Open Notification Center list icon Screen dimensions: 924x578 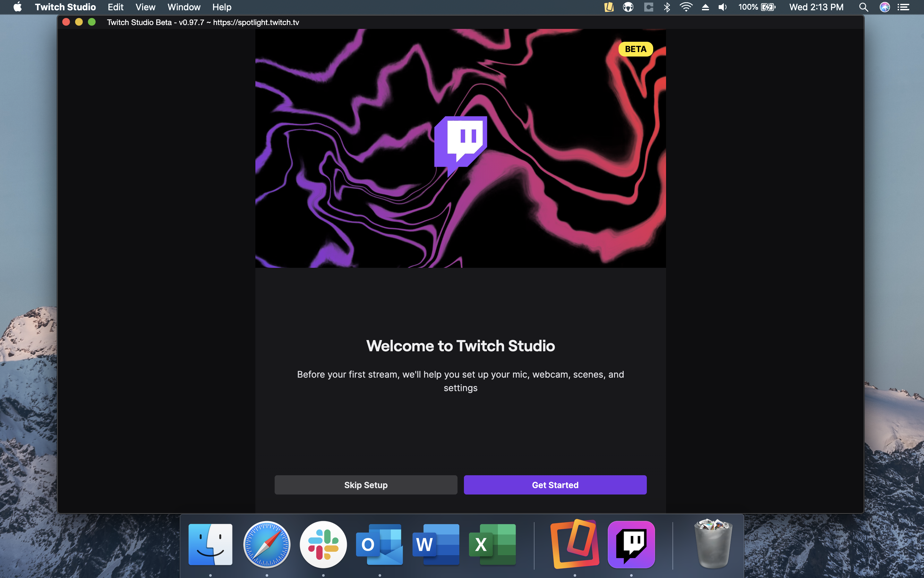click(903, 7)
